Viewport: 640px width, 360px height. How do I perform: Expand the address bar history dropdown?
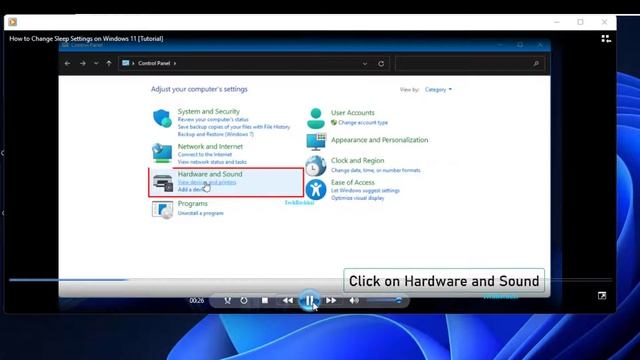(x=364, y=64)
